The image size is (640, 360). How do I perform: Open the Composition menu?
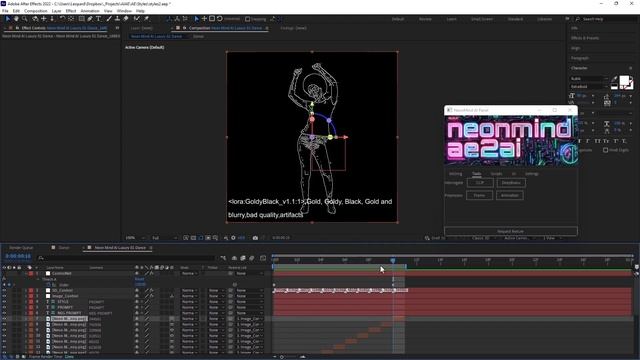[36, 11]
